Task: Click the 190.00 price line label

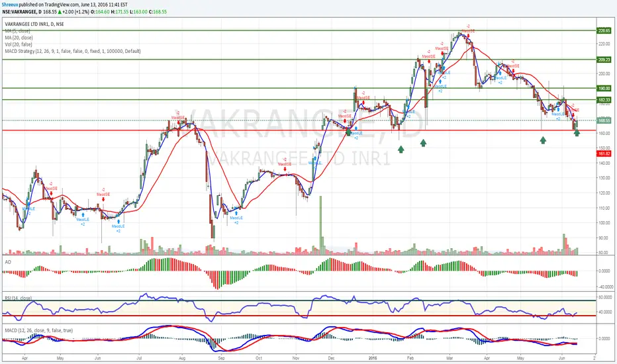Action: pos(604,89)
